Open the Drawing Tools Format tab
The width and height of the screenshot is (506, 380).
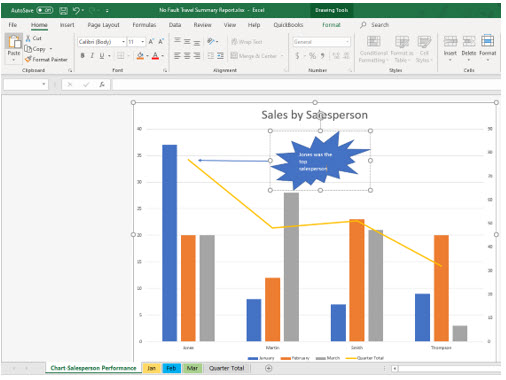331,25
